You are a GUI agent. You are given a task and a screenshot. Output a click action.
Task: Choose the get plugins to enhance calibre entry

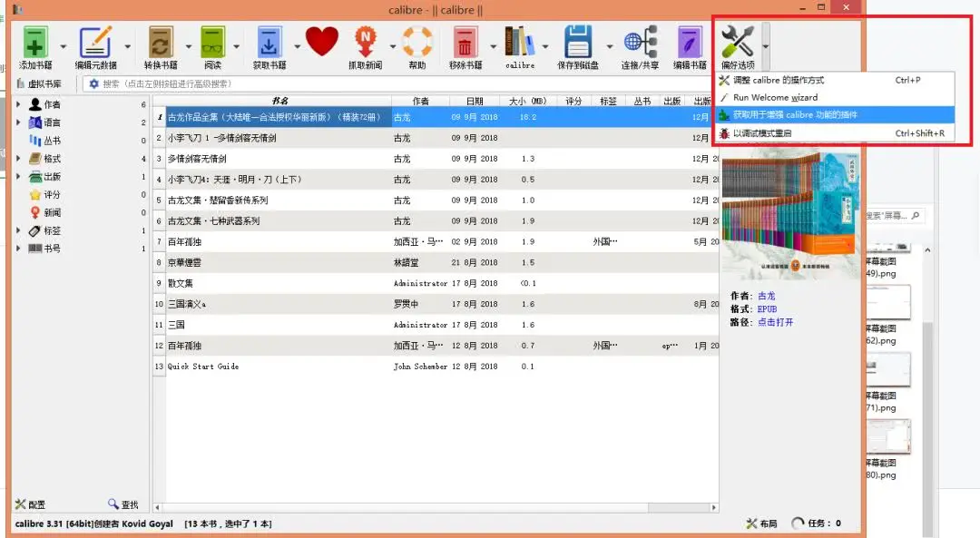pos(835,115)
